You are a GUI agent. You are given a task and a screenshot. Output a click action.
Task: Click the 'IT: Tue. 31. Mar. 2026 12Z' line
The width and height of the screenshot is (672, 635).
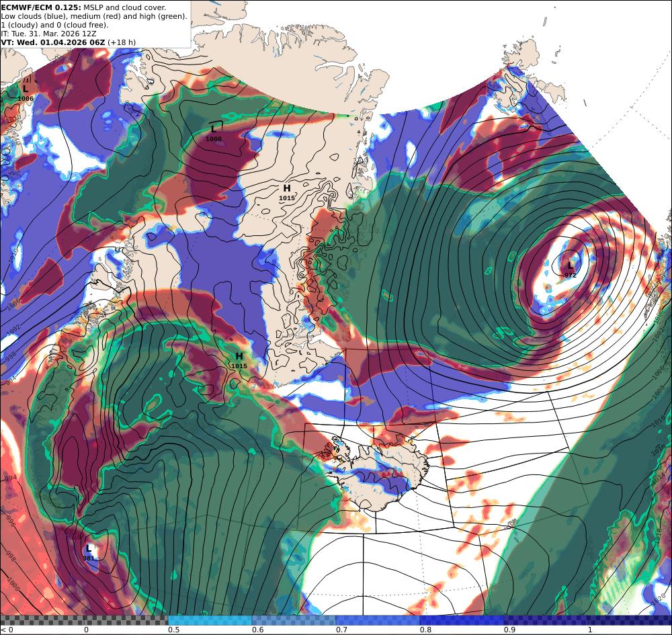coord(48,34)
